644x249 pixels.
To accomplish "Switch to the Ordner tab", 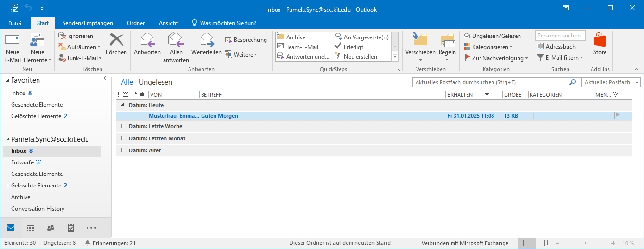I will pos(136,23).
